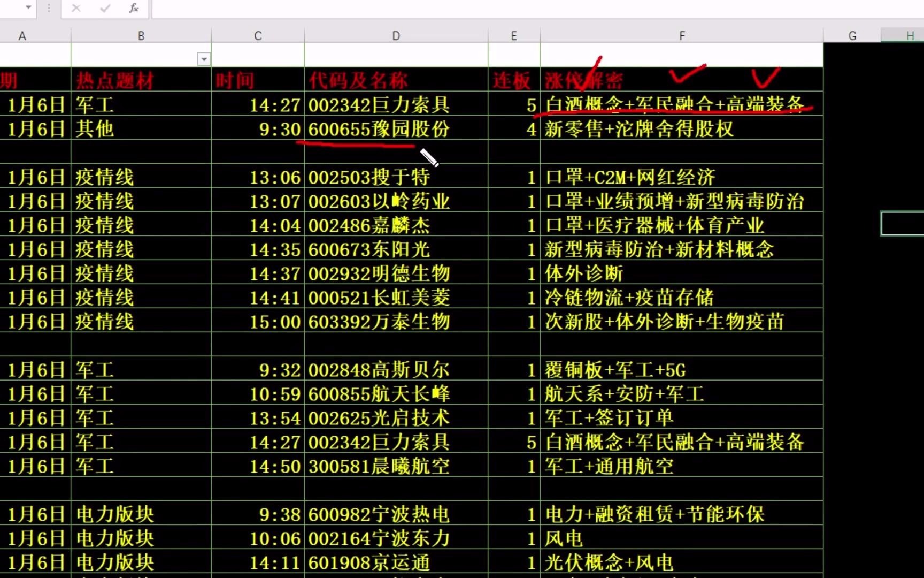The height and width of the screenshot is (578, 924).
Task: Select cell 次新股+体外诊断+生物疫苗
Action: click(682, 321)
